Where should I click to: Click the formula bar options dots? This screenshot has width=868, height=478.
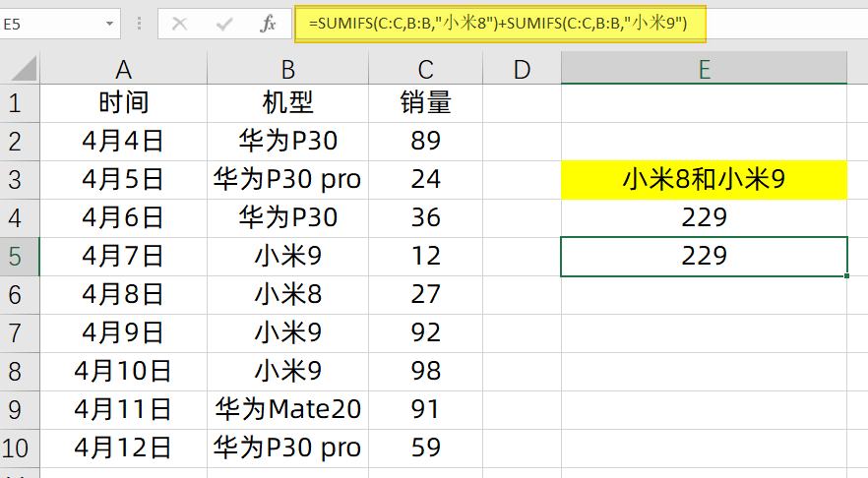pyautogui.click(x=139, y=24)
